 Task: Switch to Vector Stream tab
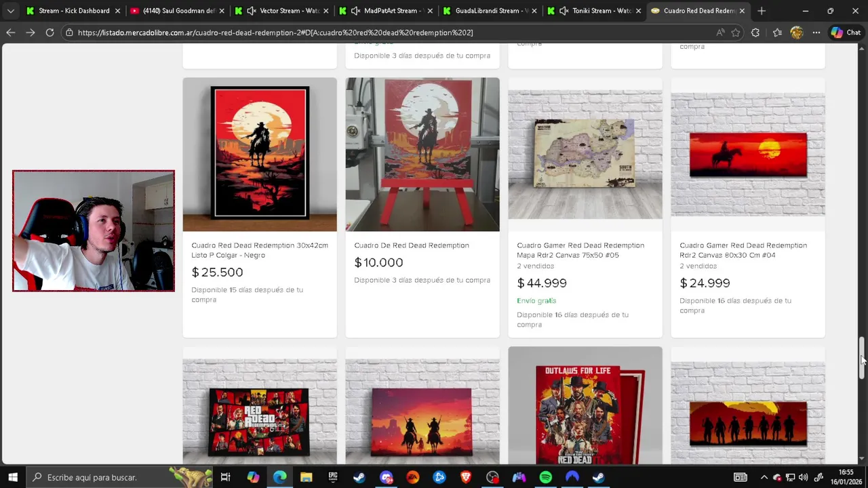point(281,11)
